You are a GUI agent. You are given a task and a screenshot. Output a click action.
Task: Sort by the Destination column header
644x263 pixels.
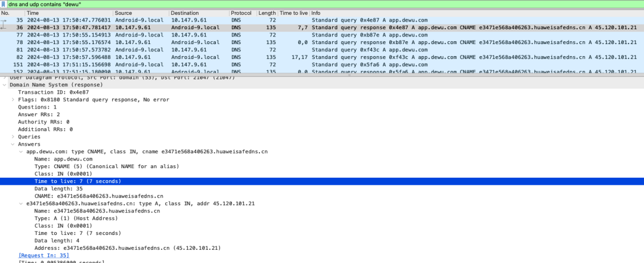coord(199,13)
